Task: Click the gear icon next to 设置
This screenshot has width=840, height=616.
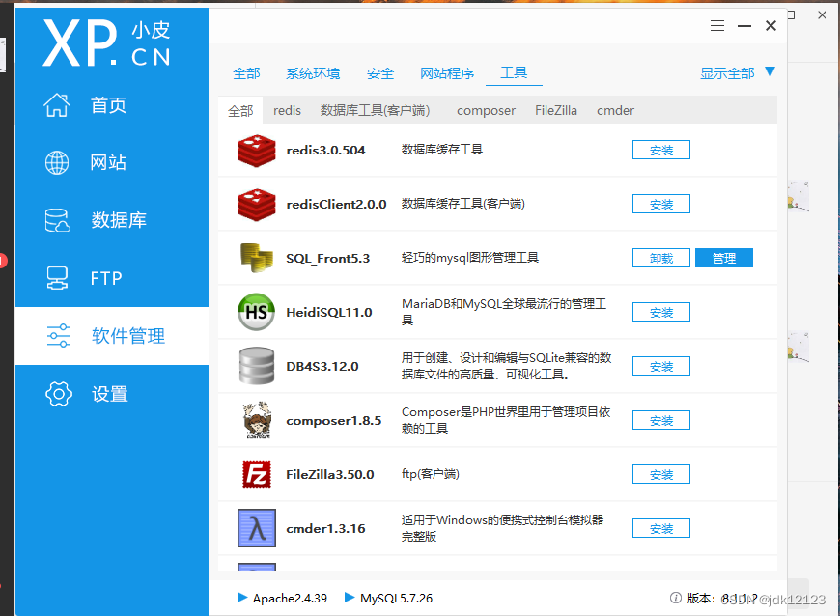Action: click(58, 394)
